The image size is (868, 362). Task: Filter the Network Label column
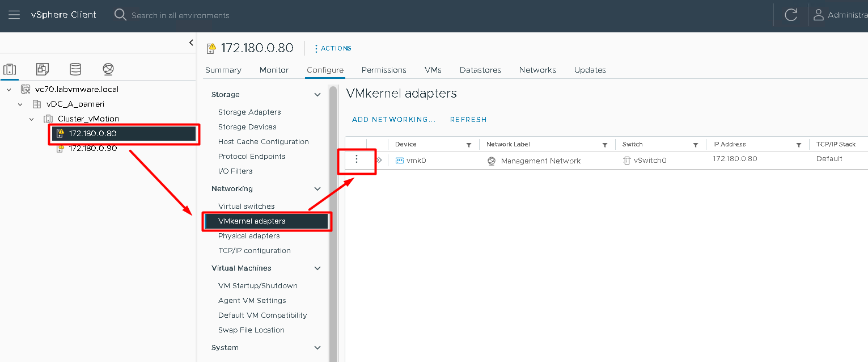(x=605, y=145)
